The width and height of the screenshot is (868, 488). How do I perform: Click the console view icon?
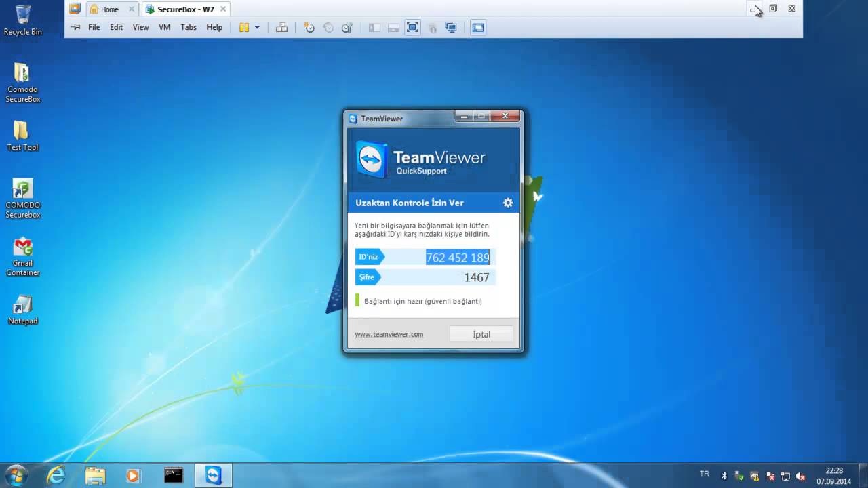click(478, 27)
